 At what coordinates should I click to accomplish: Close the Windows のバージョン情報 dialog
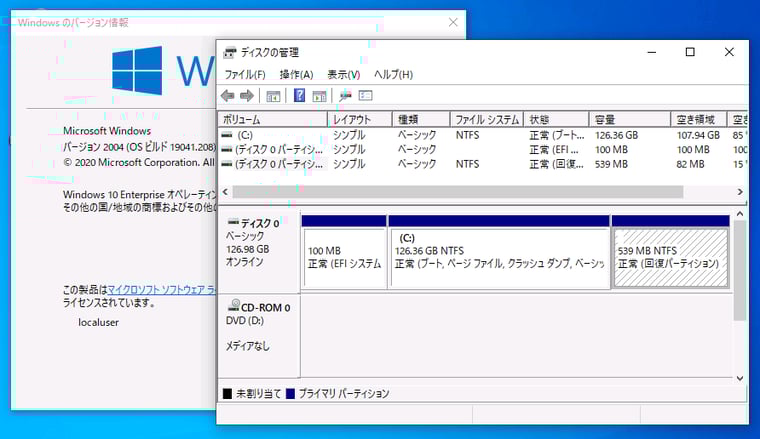pyautogui.click(x=453, y=22)
